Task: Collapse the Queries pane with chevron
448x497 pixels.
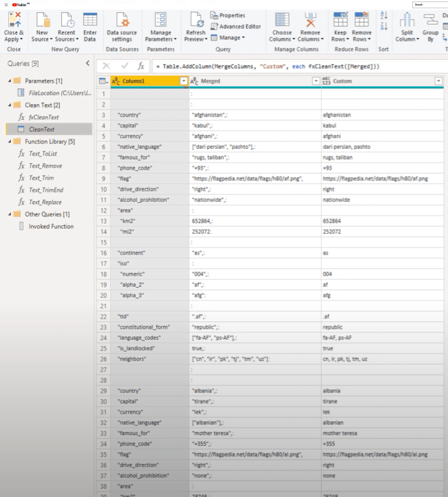Action: click(x=87, y=63)
